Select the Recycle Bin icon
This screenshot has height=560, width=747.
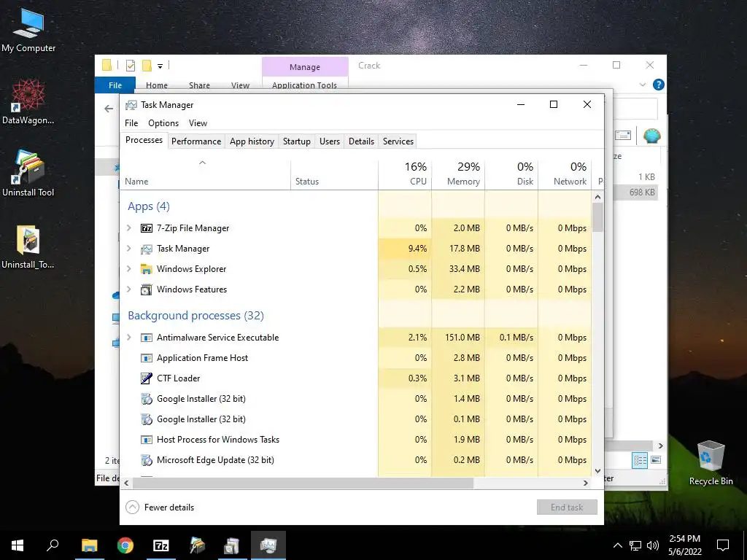(711, 462)
